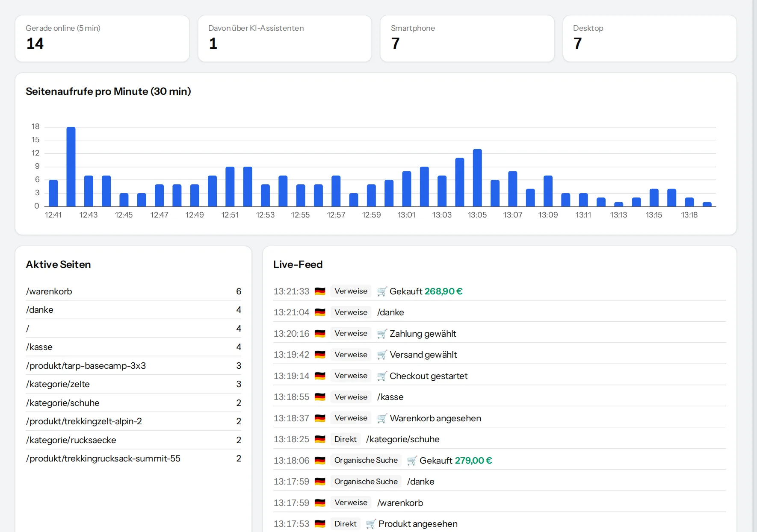Click the German flag at 13:21:33
Screen dimensions: 757x532
pyautogui.click(x=320, y=291)
